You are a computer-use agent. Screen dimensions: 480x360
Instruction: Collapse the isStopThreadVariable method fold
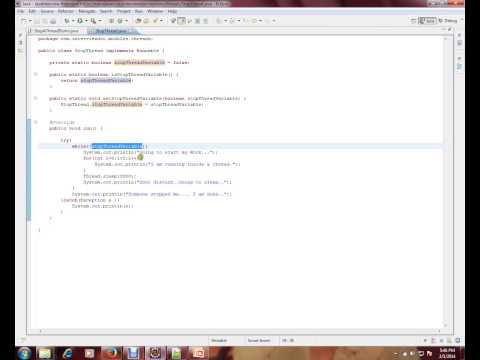coord(36,74)
